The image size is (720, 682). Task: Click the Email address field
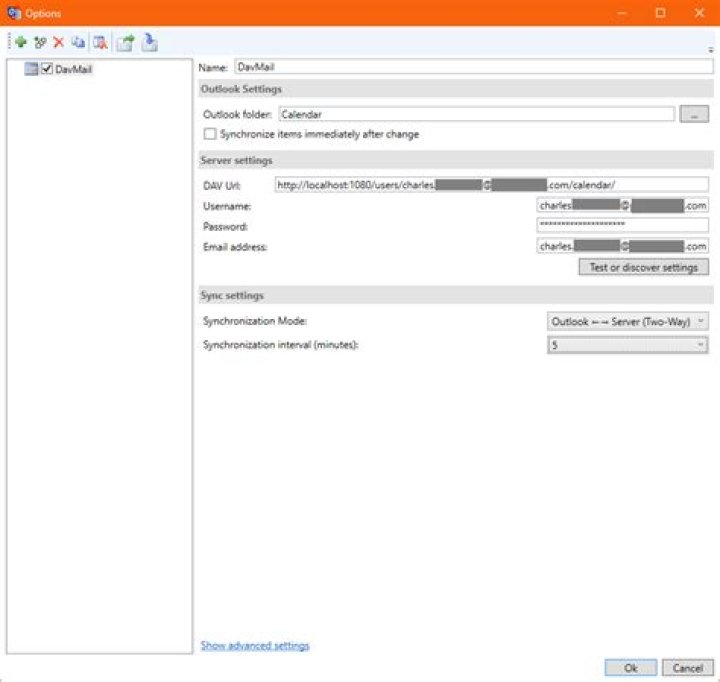[622, 246]
